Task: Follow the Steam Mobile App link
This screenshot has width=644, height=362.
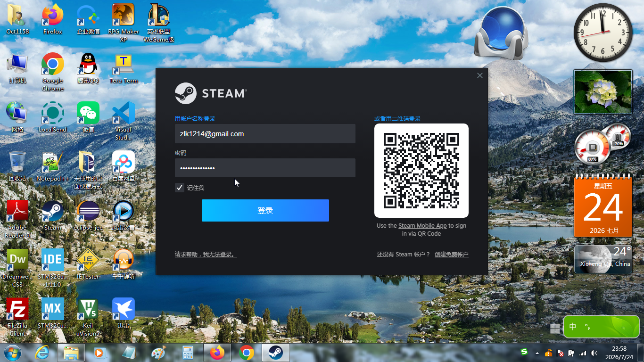Action: tap(422, 226)
